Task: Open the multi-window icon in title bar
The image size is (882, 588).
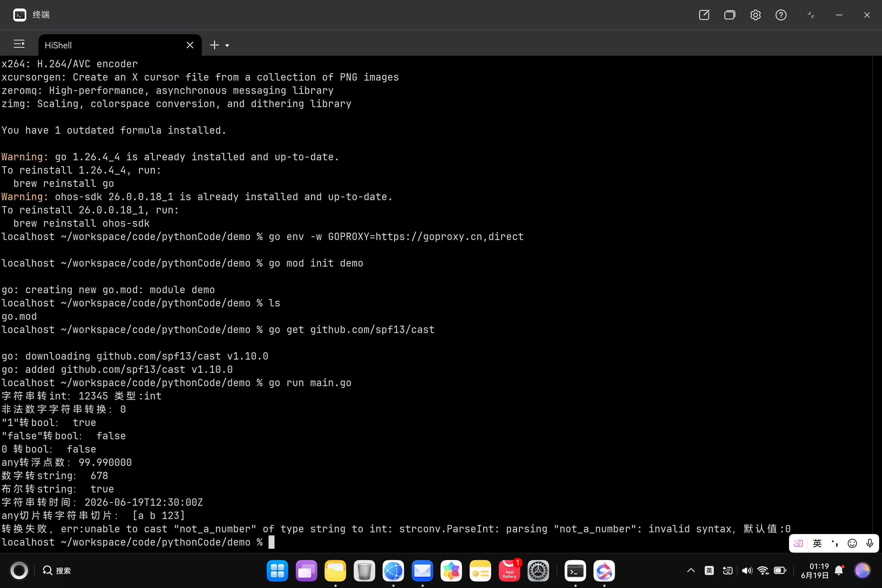Action: click(729, 15)
